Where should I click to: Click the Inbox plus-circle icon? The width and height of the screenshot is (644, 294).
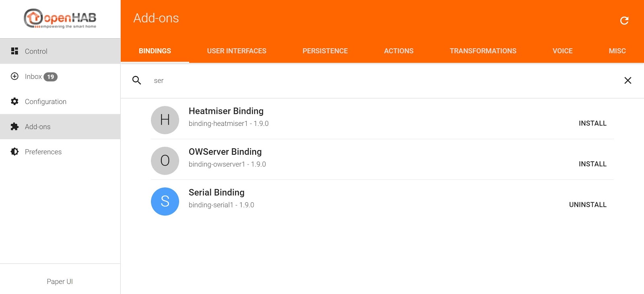click(14, 76)
